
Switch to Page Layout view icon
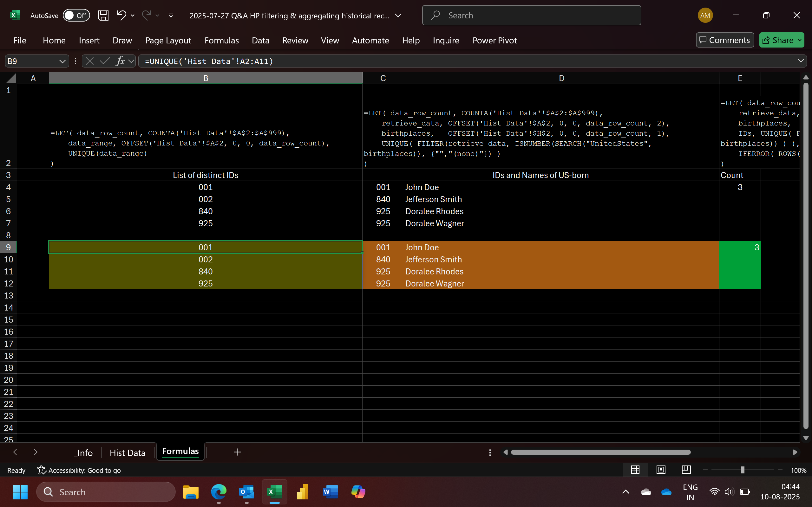(661, 470)
